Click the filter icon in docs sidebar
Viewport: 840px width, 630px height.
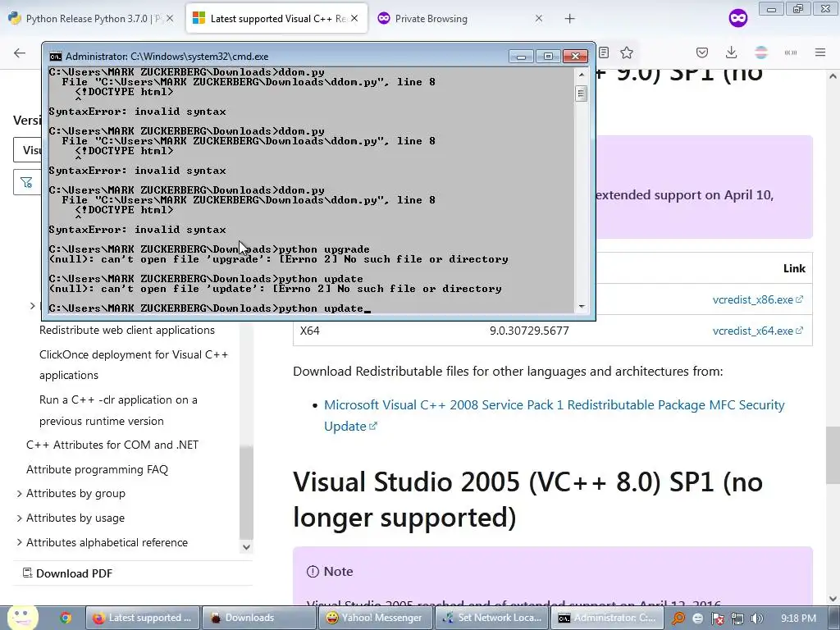click(26, 183)
